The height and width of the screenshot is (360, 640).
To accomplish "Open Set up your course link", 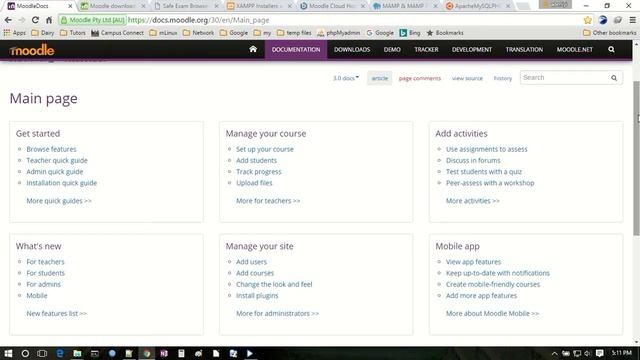I will click(264, 149).
